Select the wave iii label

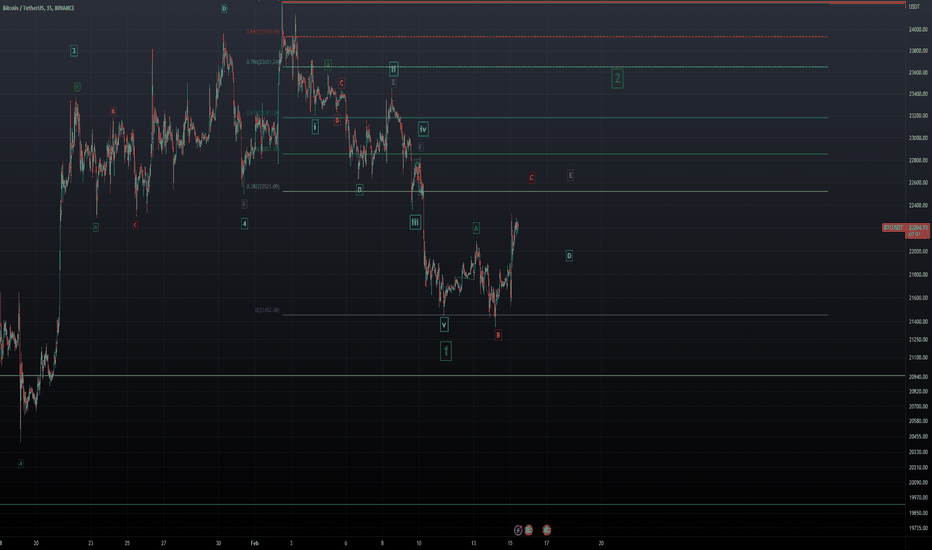(415, 222)
